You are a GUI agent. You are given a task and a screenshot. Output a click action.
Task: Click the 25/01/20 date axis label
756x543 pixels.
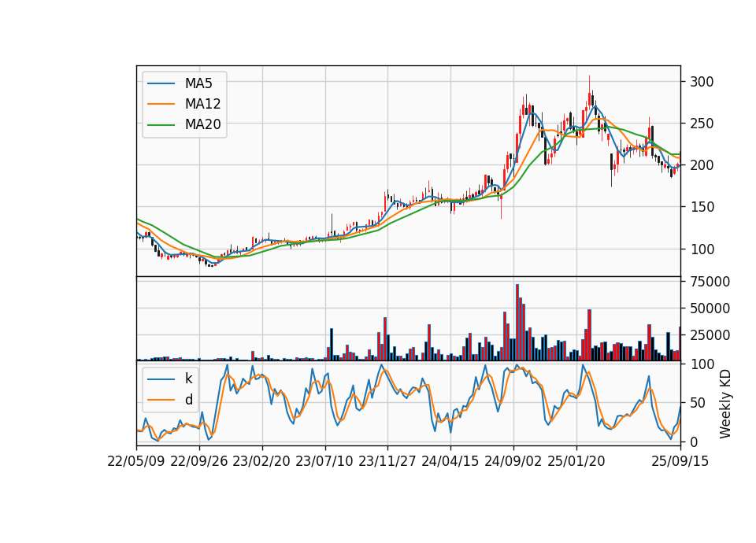coord(576,461)
